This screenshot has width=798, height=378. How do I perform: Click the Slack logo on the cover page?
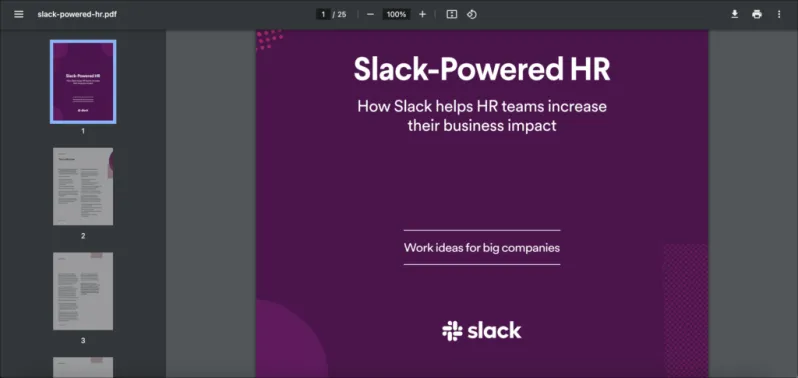point(481,331)
